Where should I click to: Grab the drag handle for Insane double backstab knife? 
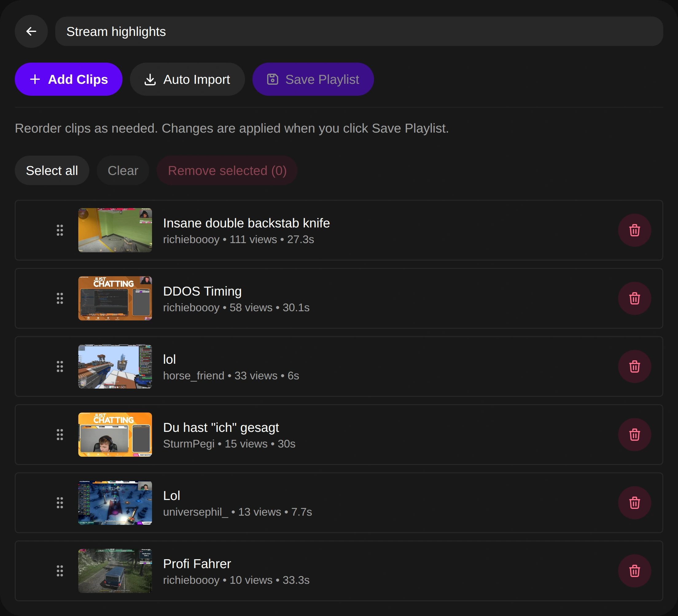pyautogui.click(x=60, y=230)
